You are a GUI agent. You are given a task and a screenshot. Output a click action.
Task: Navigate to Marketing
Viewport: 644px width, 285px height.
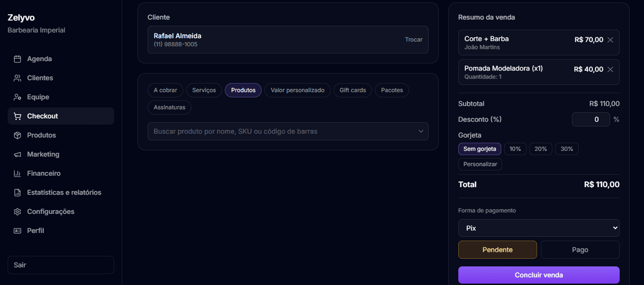click(61, 155)
